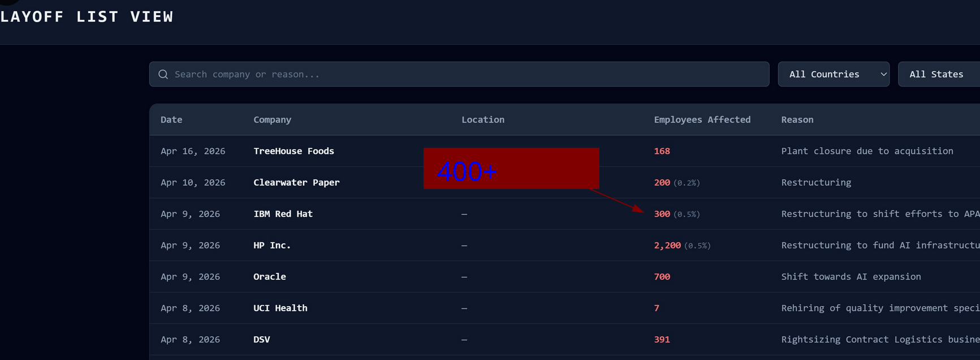Sort by Company column header
The image size is (980, 360).
click(272, 119)
